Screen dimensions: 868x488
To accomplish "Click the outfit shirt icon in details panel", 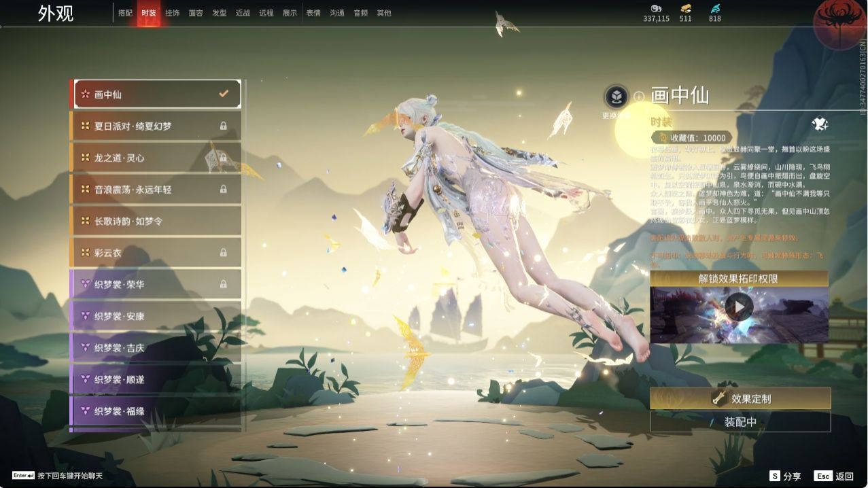I will click(x=819, y=124).
